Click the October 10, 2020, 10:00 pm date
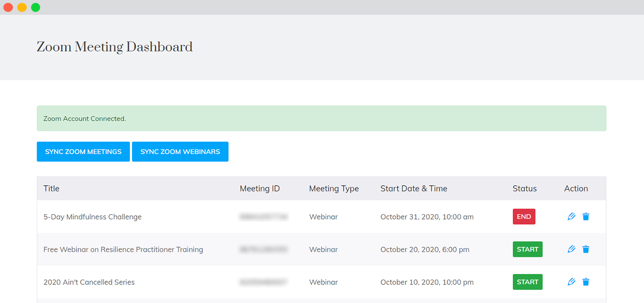The image size is (644, 303). (427, 282)
